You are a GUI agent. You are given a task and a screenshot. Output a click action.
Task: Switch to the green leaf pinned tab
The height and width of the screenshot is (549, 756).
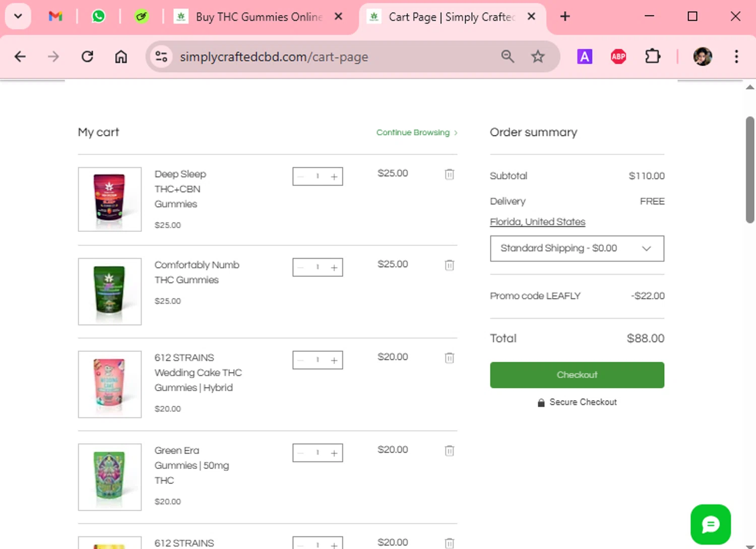point(142,17)
